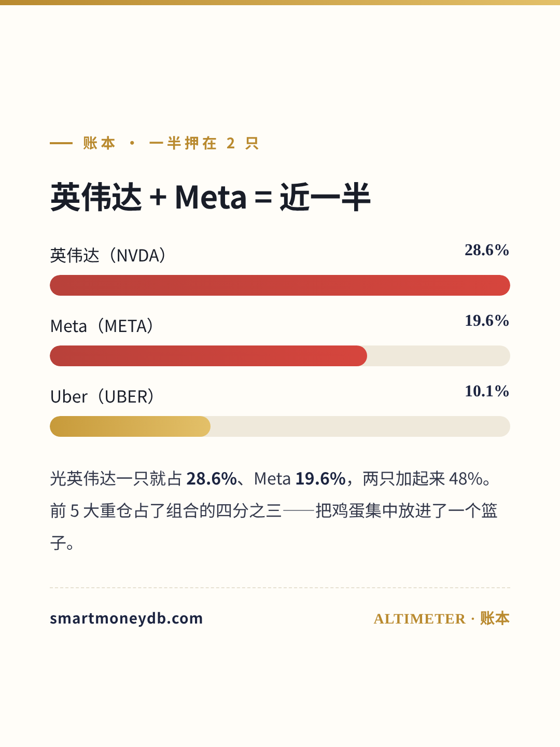Click the smartmoneydb.com link
The height and width of the screenshot is (747, 560).
pos(126,618)
